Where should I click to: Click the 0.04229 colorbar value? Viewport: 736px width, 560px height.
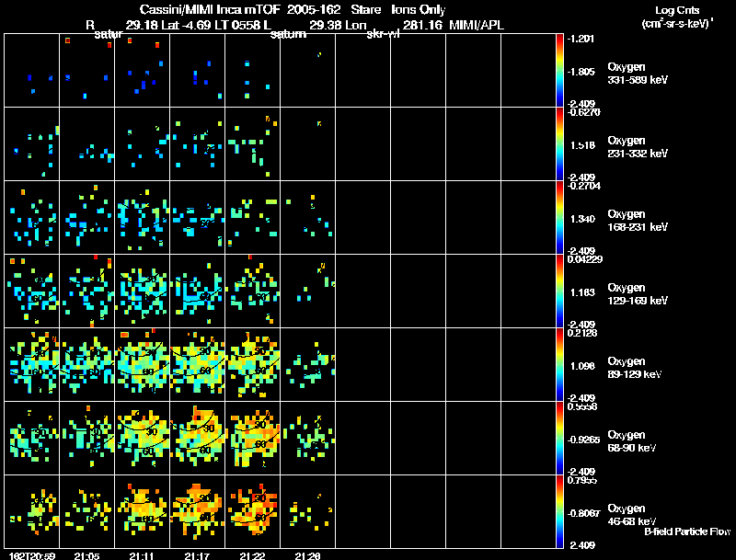point(585,259)
